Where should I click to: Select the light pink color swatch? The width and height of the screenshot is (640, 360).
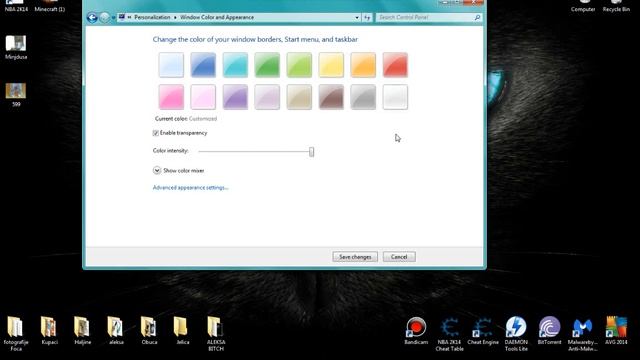coord(203,97)
